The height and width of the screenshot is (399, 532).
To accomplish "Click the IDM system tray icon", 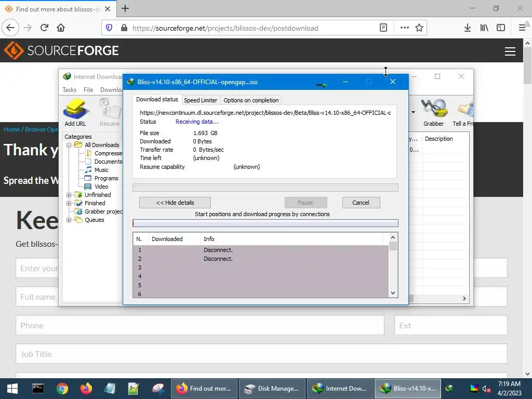I will pyautogui.click(x=449, y=389).
